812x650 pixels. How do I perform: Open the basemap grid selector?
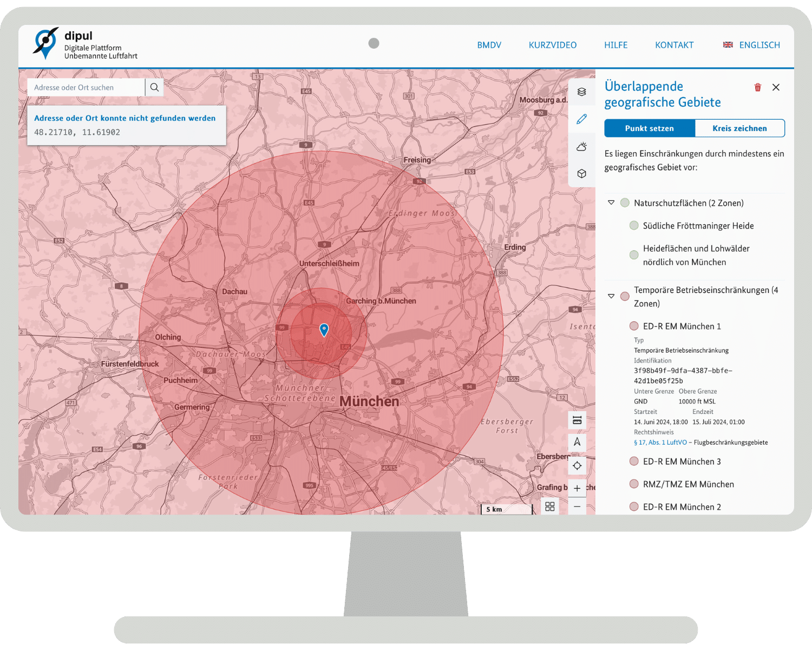550,506
